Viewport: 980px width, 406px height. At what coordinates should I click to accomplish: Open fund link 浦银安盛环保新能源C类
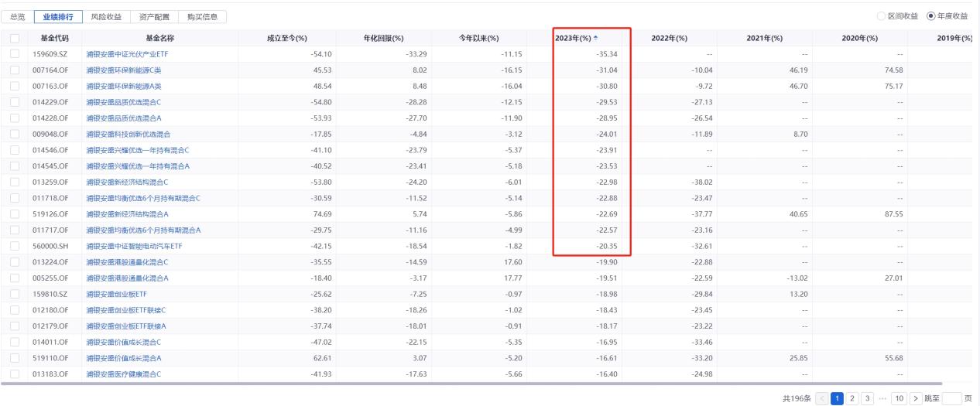point(124,70)
